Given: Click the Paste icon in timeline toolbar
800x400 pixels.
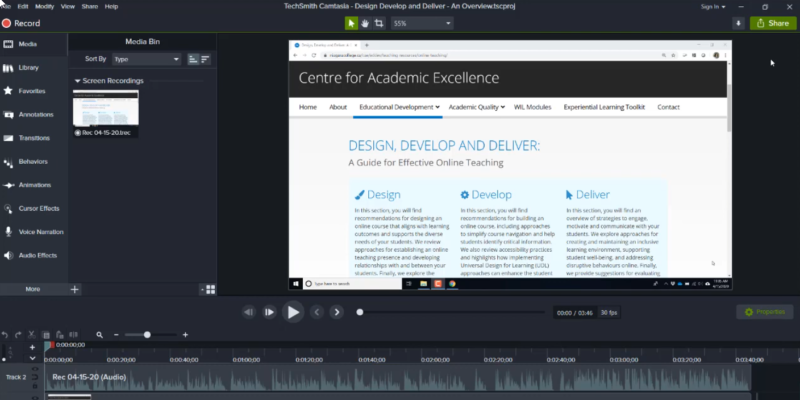Looking at the screenshot, I should point(60,335).
